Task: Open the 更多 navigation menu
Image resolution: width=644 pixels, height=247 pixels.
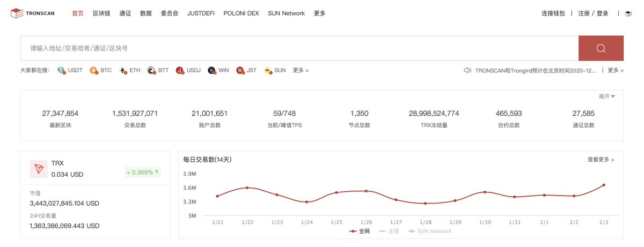Action: pyautogui.click(x=319, y=13)
